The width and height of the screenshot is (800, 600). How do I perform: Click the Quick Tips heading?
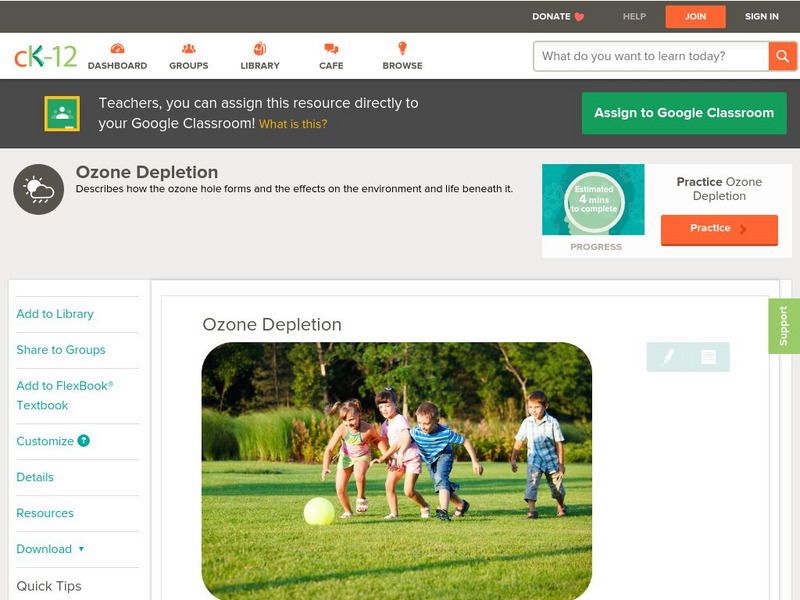click(49, 586)
